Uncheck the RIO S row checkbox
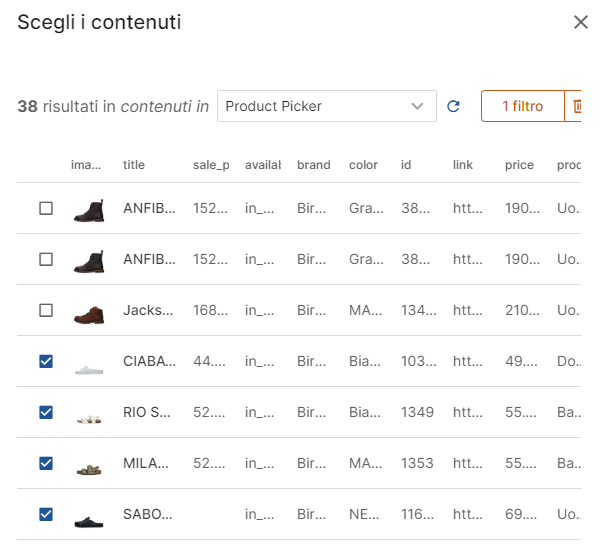The height and width of the screenshot is (549, 605). [46, 412]
